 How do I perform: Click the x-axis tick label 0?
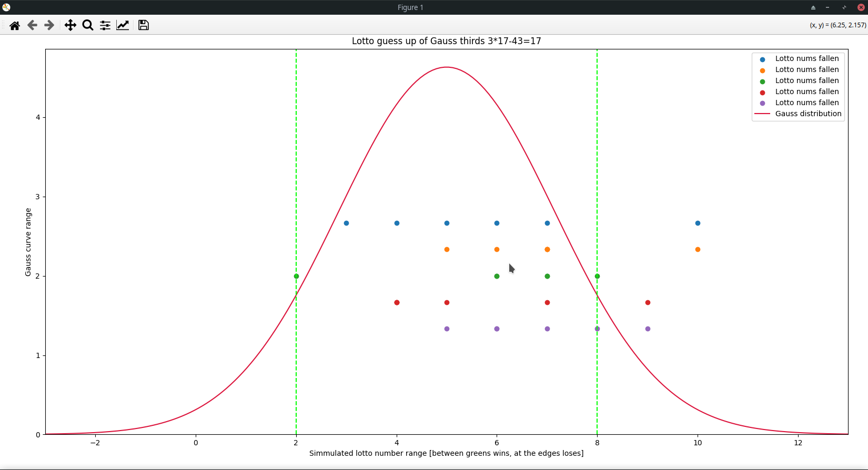point(196,443)
